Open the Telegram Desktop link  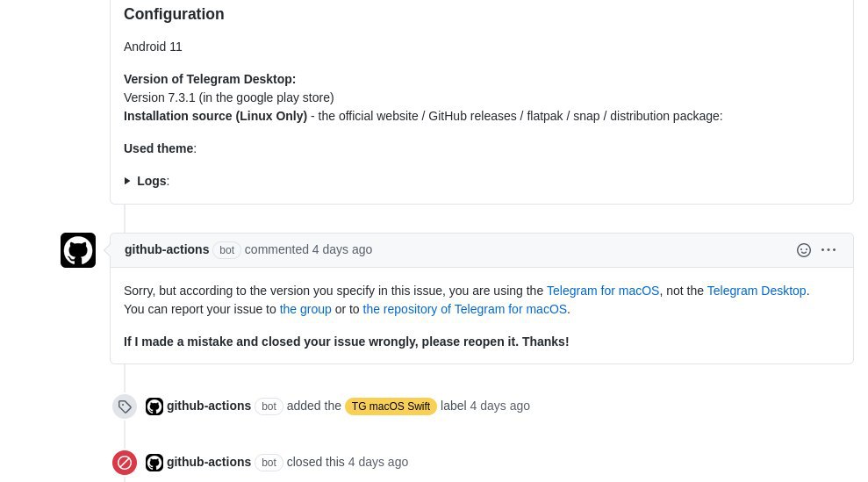click(x=757, y=291)
